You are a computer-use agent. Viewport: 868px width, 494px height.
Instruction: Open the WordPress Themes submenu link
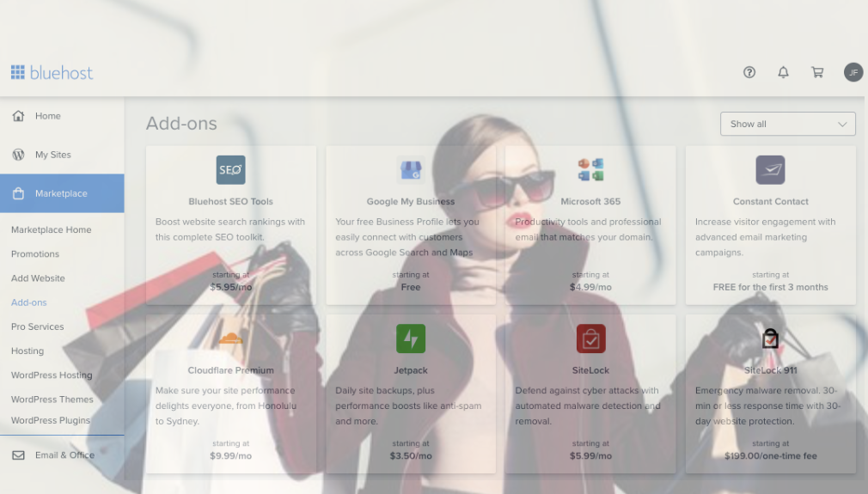[x=52, y=399]
